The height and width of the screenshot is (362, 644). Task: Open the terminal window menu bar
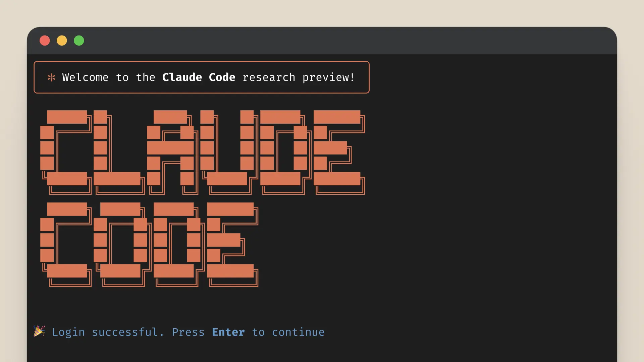click(322, 41)
